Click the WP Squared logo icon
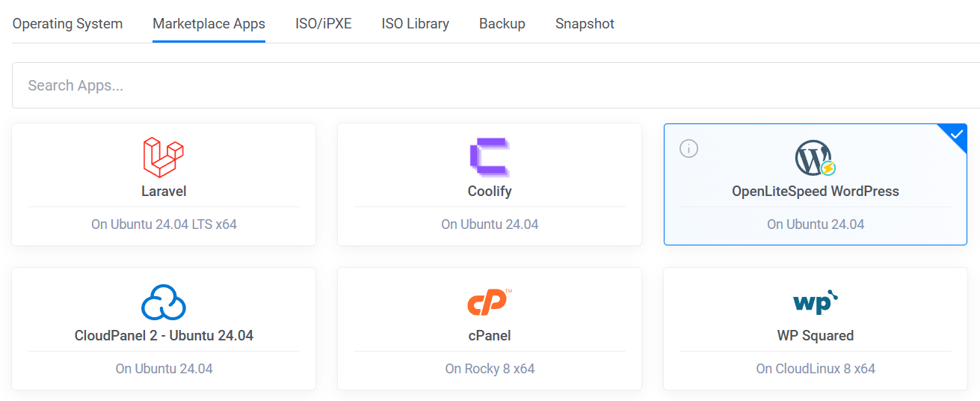 (x=816, y=302)
